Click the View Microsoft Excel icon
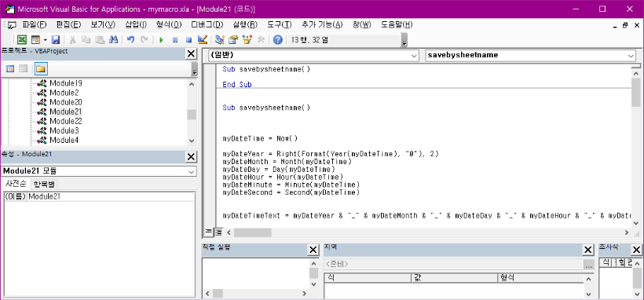This screenshot has height=300, width=644. click(x=22, y=40)
